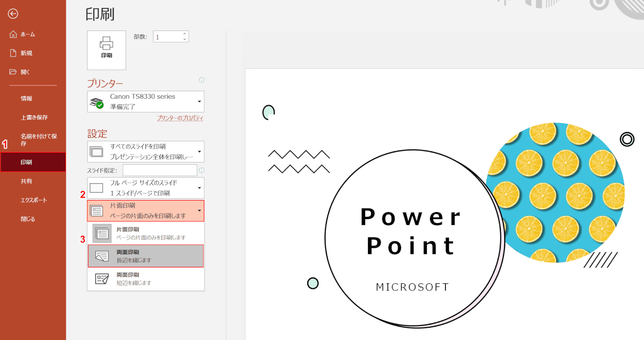Collapse the 片面印刷 dropdown
Viewport: 644px width, 340px height.
(x=146, y=211)
